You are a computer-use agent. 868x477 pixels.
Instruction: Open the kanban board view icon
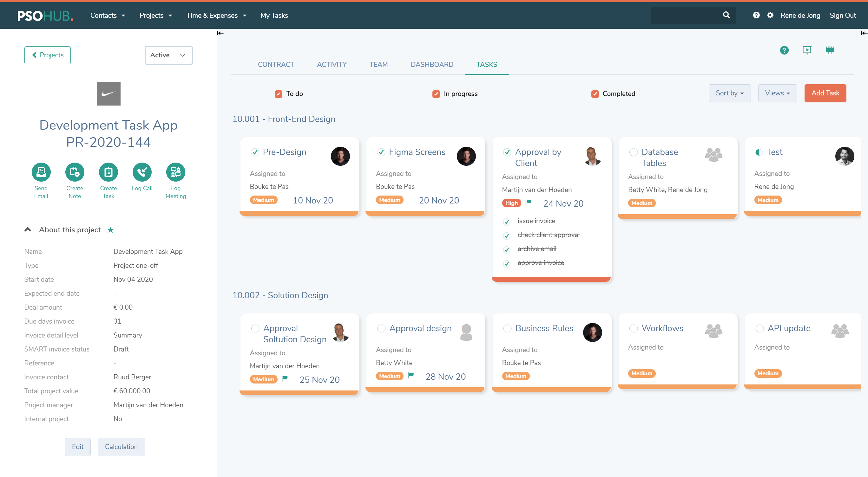pos(830,50)
